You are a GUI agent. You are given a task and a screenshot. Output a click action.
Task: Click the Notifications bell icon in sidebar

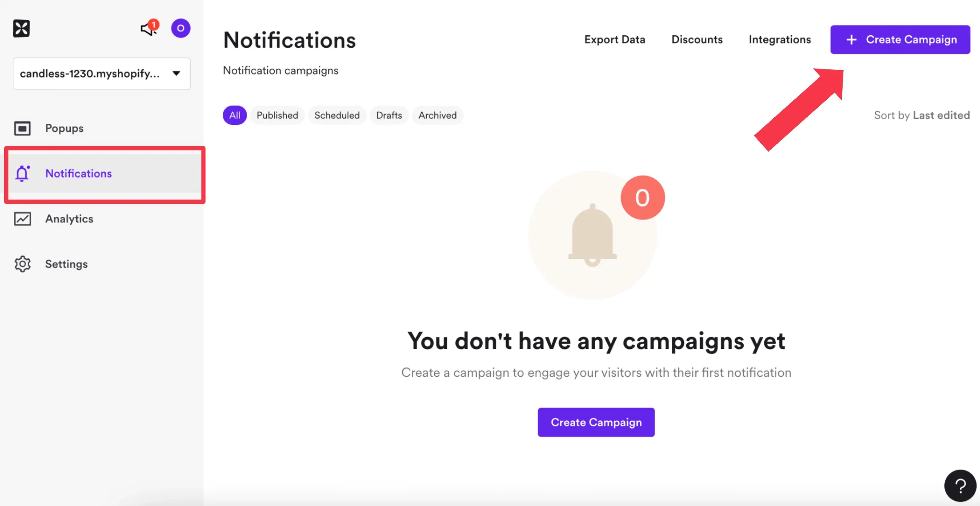[23, 173]
